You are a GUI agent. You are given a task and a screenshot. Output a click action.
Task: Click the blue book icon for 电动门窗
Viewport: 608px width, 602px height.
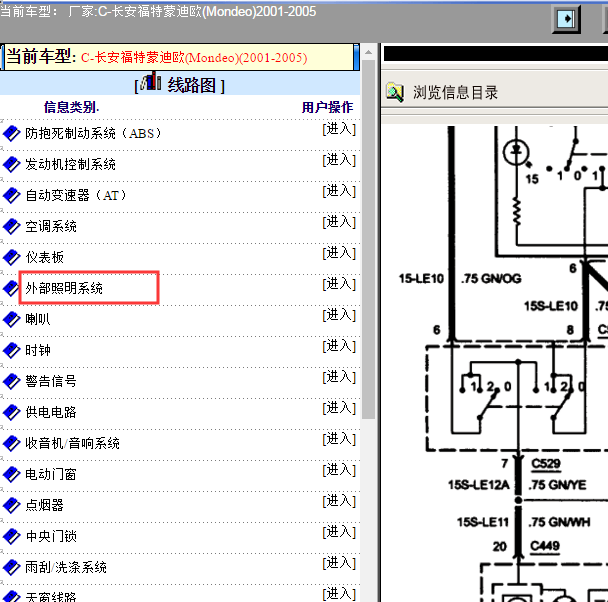(x=11, y=474)
